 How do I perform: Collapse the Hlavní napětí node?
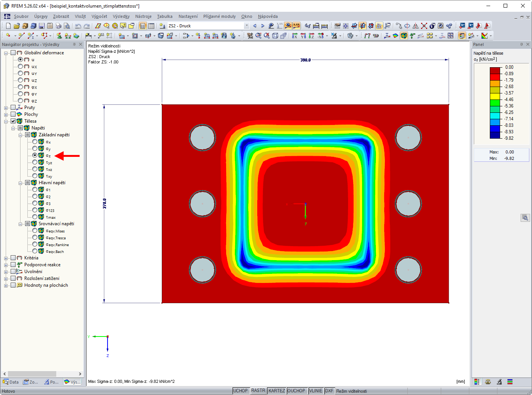(21, 183)
